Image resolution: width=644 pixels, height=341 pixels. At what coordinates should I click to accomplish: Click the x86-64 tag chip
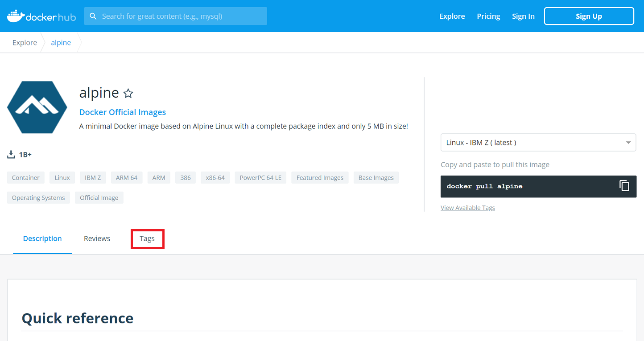coord(215,177)
